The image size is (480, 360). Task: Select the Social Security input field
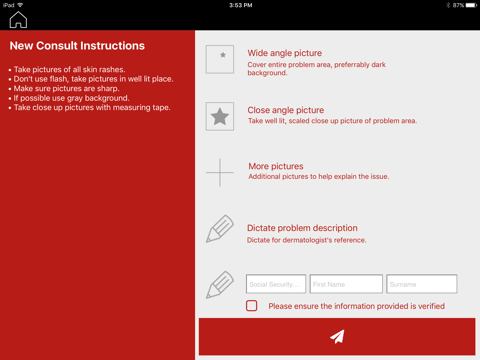(x=276, y=284)
